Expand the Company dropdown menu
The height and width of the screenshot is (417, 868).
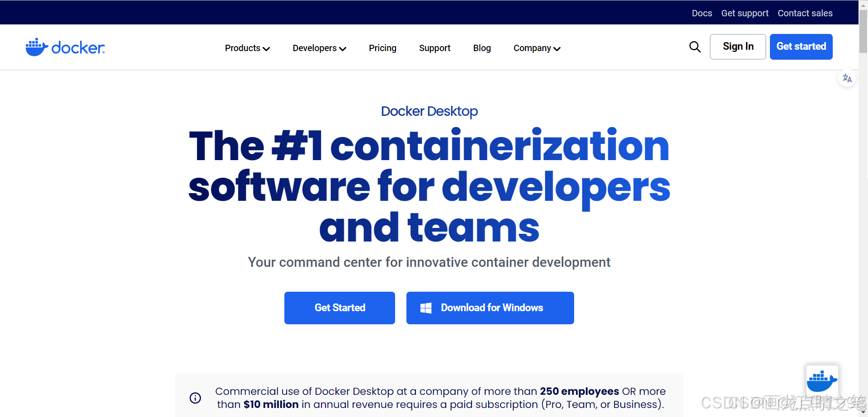click(x=537, y=48)
